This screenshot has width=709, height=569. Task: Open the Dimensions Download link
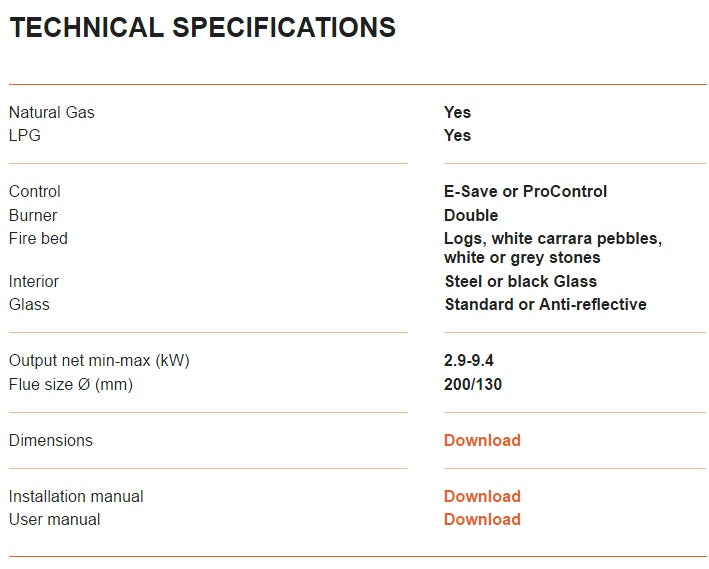pos(482,440)
